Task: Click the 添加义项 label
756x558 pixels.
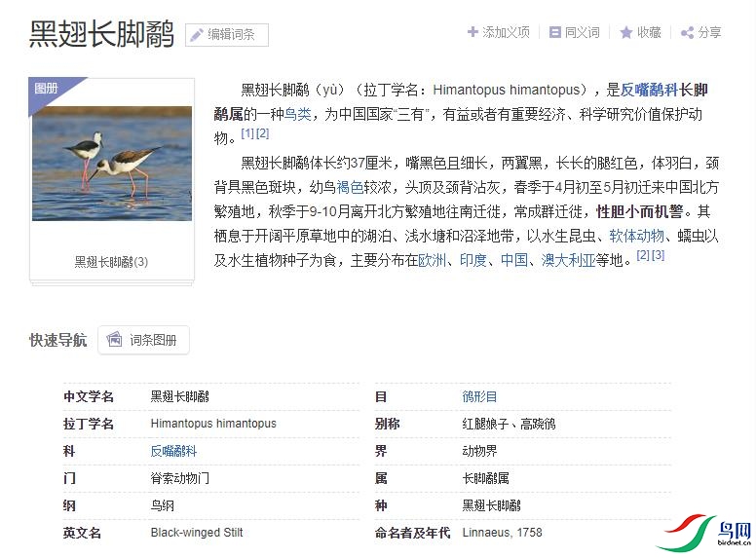Action: pos(506,32)
